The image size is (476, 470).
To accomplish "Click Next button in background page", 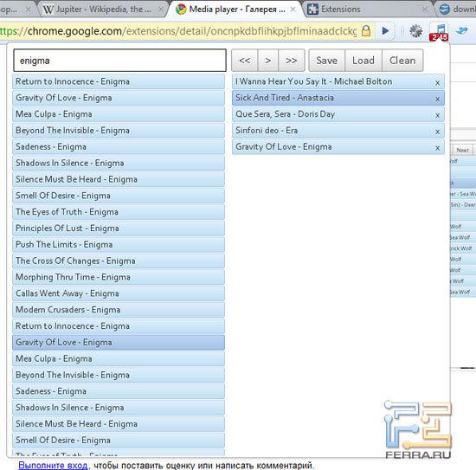I will [463, 150].
